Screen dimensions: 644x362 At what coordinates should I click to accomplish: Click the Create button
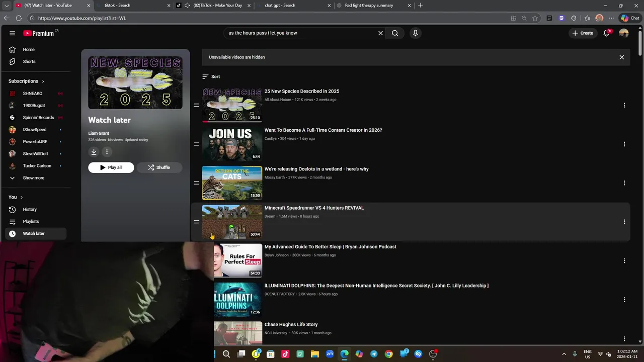click(x=583, y=33)
